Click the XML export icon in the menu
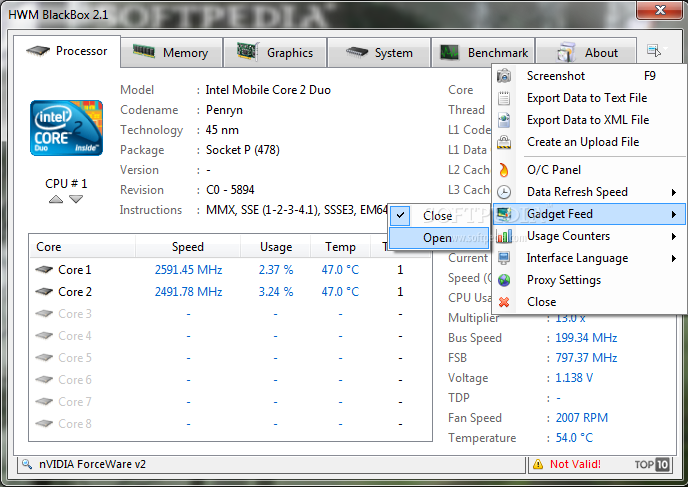The height and width of the screenshot is (487, 688). click(504, 120)
